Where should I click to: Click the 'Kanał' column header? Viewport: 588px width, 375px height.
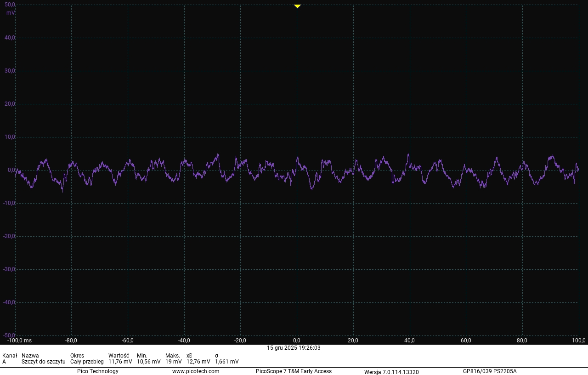click(10, 356)
